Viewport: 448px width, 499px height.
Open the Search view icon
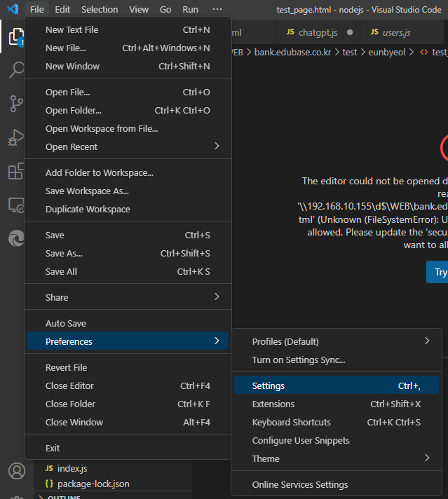pyautogui.click(x=16, y=69)
